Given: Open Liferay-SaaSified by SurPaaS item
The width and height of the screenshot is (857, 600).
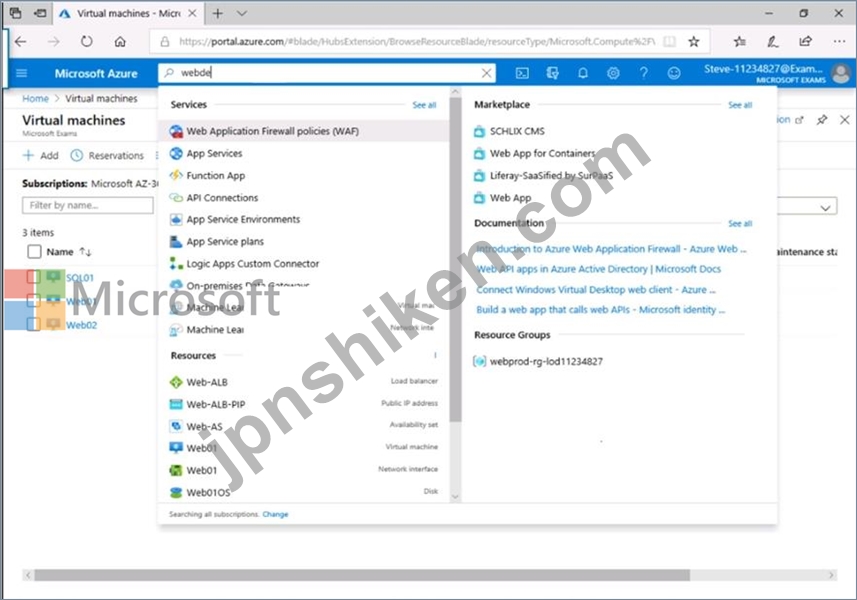Looking at the screenshot, I should pyautogui.click(x=551, y=175).
